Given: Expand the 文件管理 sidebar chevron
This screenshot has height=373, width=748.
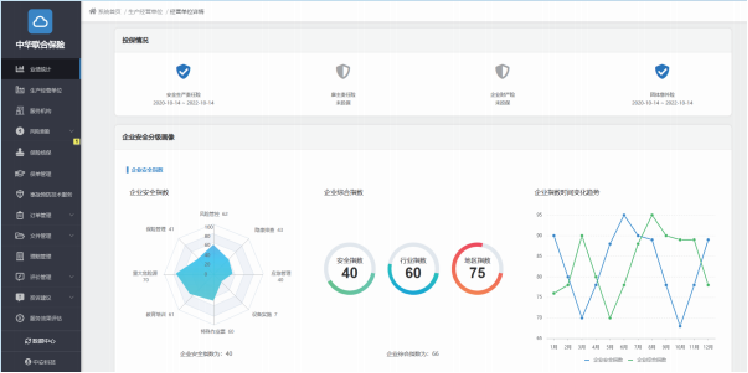Looking at the screenshot, I should click(x=71, y=236).
